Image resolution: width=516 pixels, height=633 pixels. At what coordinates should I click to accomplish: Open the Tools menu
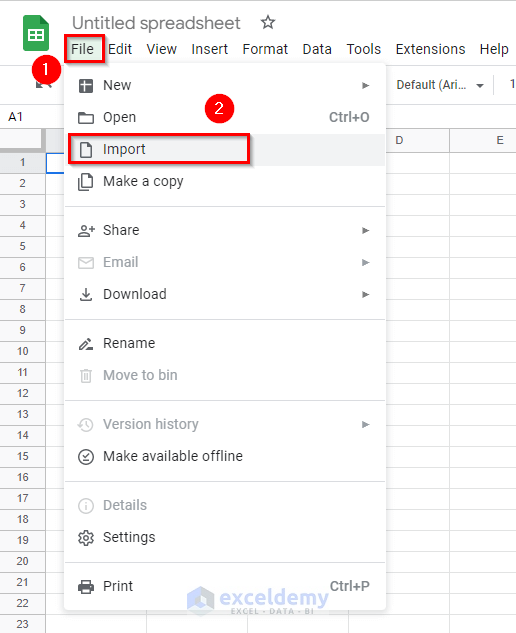pyautogui.click(x=363, y=49)
